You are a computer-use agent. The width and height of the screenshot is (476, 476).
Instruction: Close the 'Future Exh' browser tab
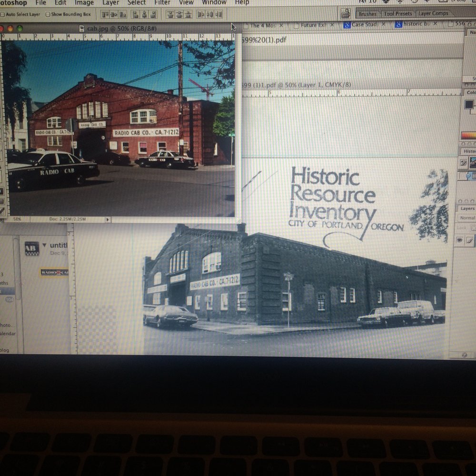(332, 25)
